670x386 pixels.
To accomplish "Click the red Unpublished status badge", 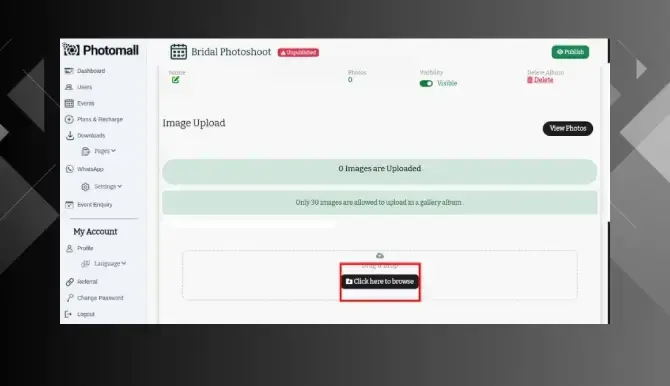I will point(298,53).
